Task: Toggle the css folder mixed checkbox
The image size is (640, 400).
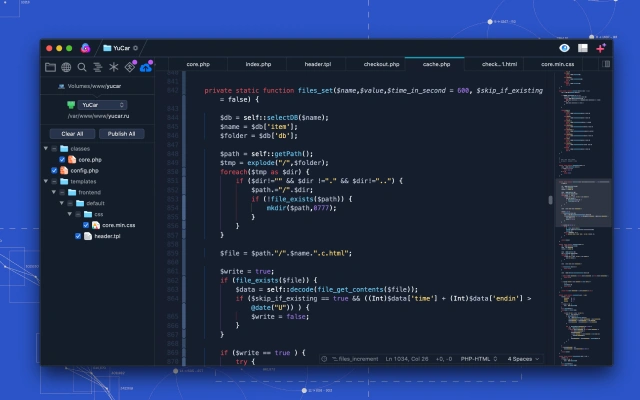Action: click(x=78, y=214)
